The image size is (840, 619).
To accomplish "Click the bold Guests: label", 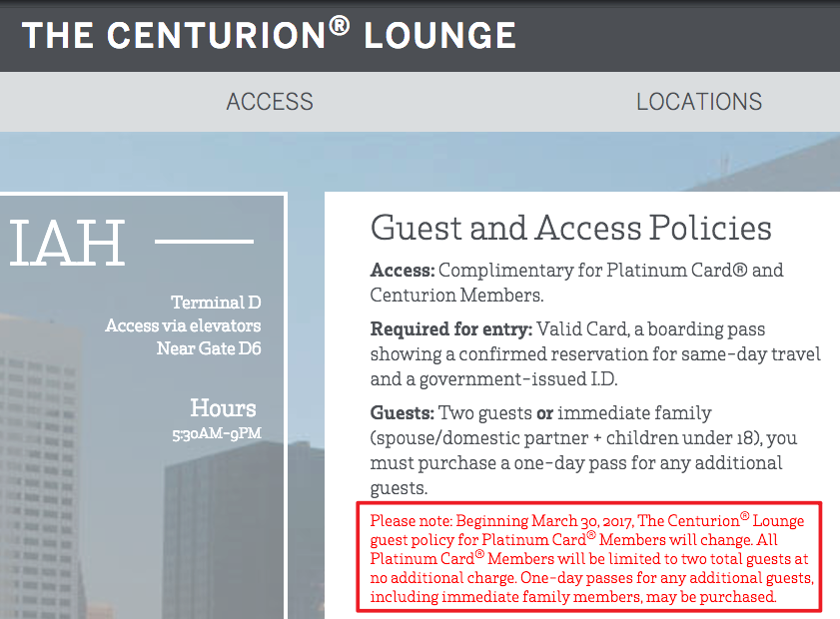I will click(402, 413).
